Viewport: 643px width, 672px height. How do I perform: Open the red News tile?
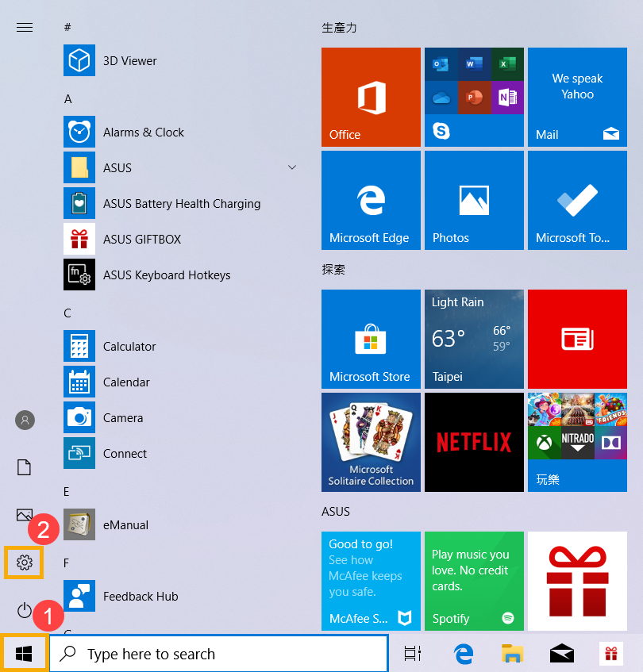[x=577, y=339]
